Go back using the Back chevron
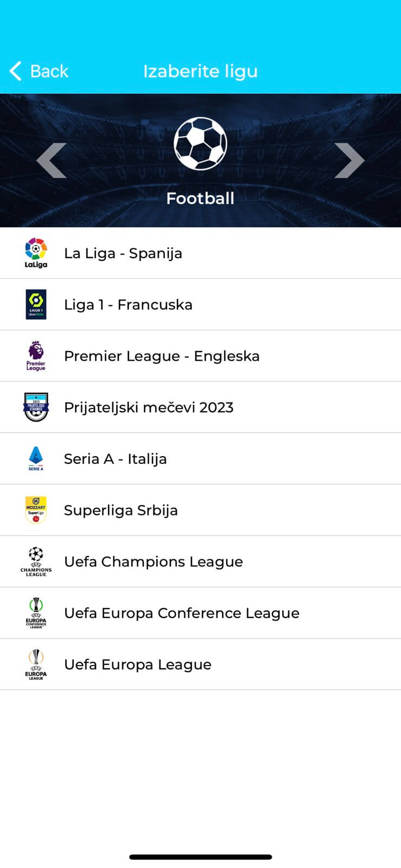 tap(16, 71)
